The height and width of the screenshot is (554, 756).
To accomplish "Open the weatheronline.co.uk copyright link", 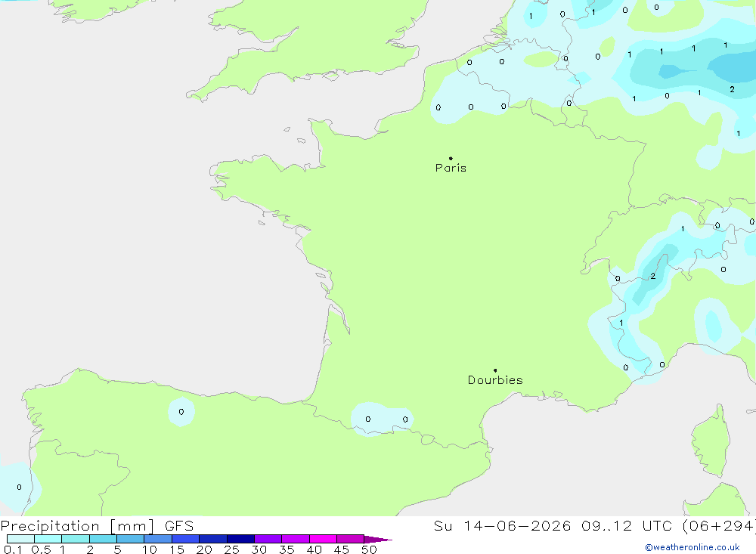I will (x=692, y=547).
